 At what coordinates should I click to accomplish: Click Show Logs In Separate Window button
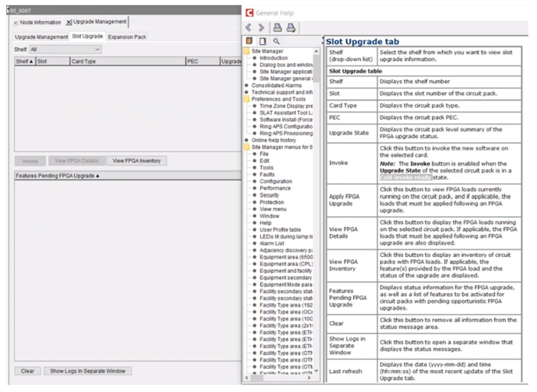(x=88, y=371)
